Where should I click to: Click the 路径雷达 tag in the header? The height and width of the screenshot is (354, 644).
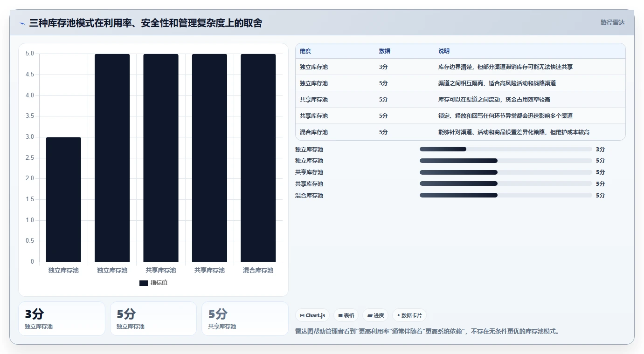click(x=612, y=22)
